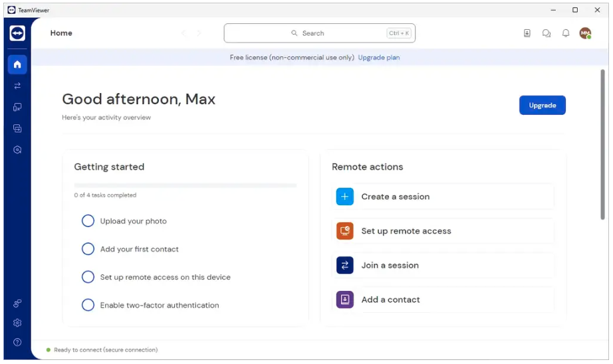Click Set up remote access on this device
Image resolution: width=613 pixels, height=364 pixels.
tap(165, 277)
